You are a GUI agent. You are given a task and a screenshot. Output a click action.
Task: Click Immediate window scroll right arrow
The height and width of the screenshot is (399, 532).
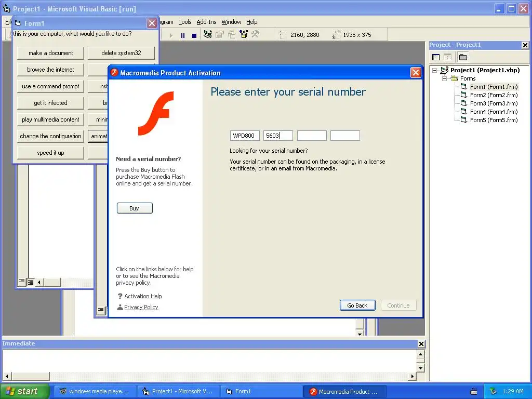click(412, 376)
